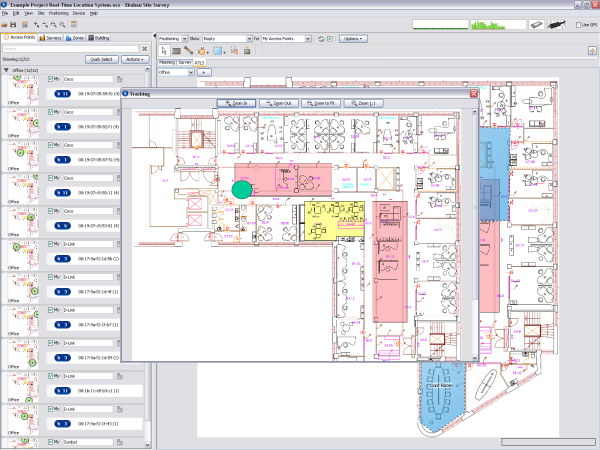Select the area zone tool
Screen dimensions: 600x450
click(x=216, y=50)
